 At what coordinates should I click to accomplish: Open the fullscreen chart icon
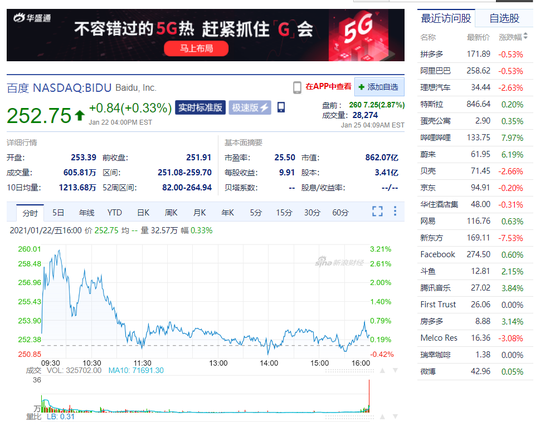377,211
